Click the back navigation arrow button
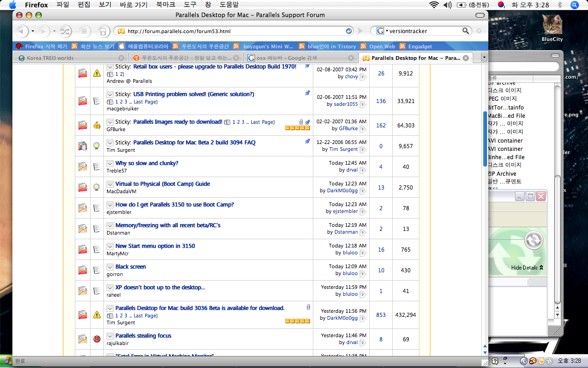This screenshot has width=588, height=368. coord(22,31)
